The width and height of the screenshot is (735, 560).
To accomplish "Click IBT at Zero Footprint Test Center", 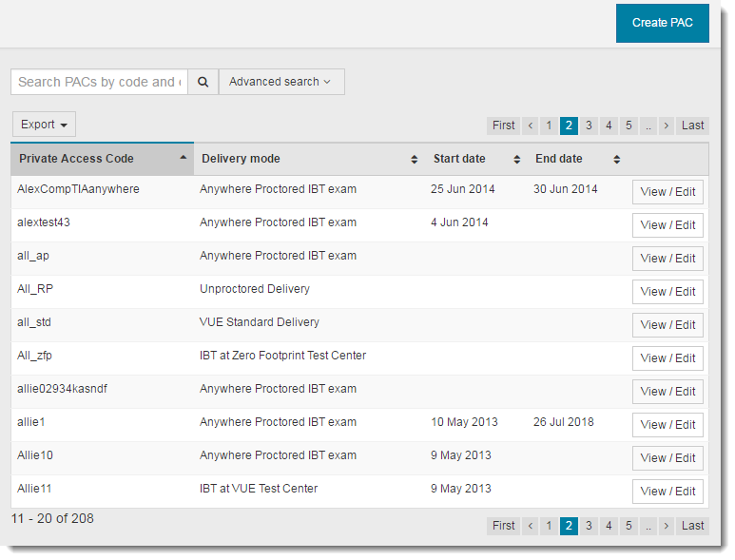I will pos(282,356).
